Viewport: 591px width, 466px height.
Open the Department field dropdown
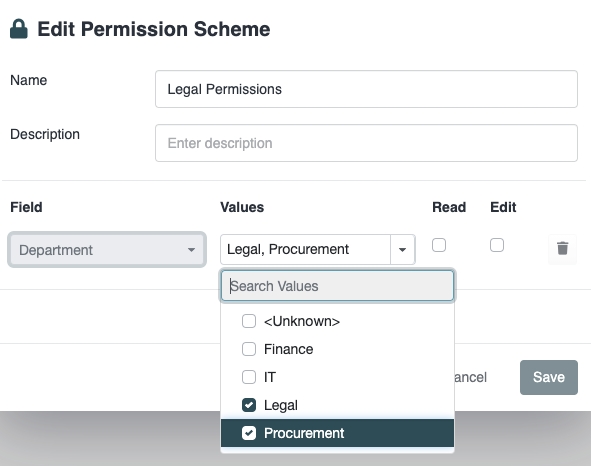[107, 250]
